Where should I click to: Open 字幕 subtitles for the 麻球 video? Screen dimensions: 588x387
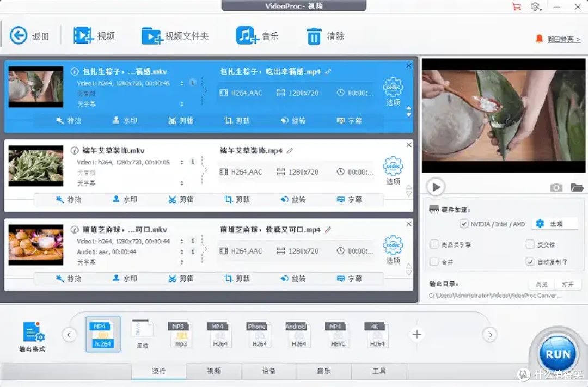[350, 279]
